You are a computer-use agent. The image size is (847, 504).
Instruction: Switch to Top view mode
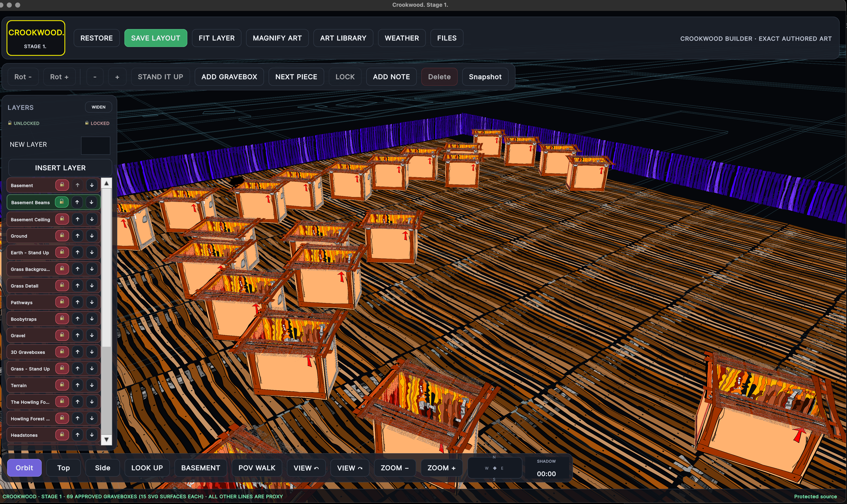[64, 468]
